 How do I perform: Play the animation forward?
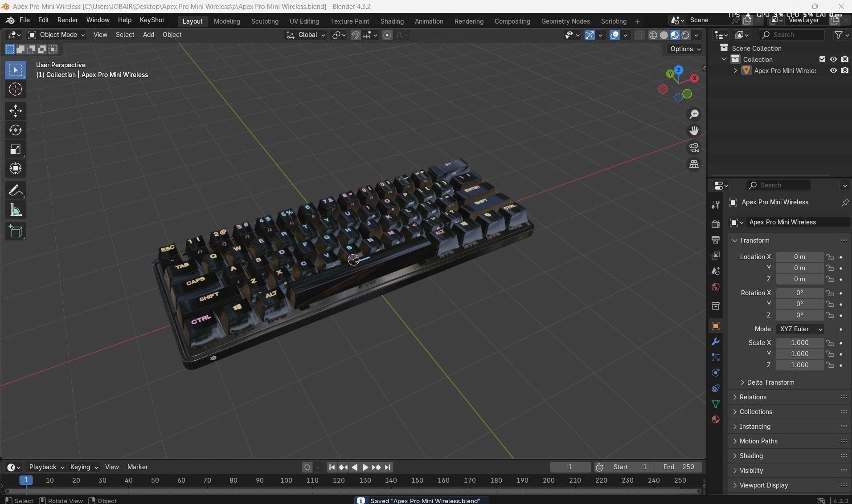pyautogui.click(x=365, y=467)
